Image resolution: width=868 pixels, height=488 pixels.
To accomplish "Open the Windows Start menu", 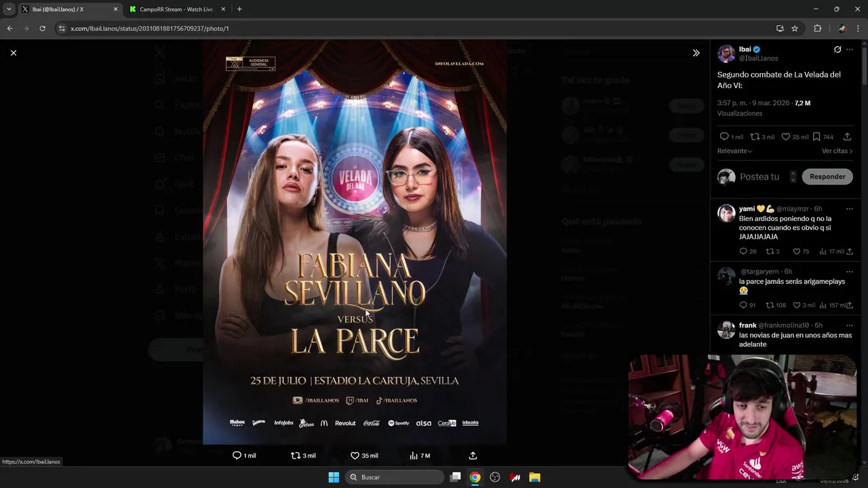I will point(334,477).
